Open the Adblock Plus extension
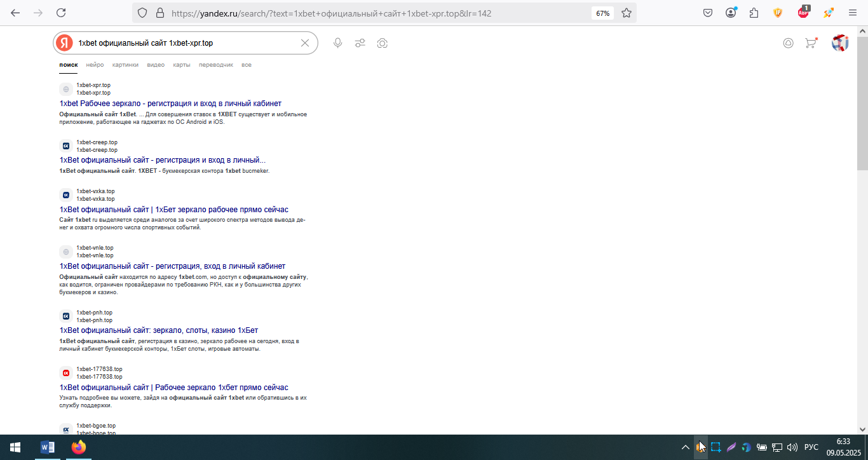The height and width of the screenshot is (460, 868). 804,12
